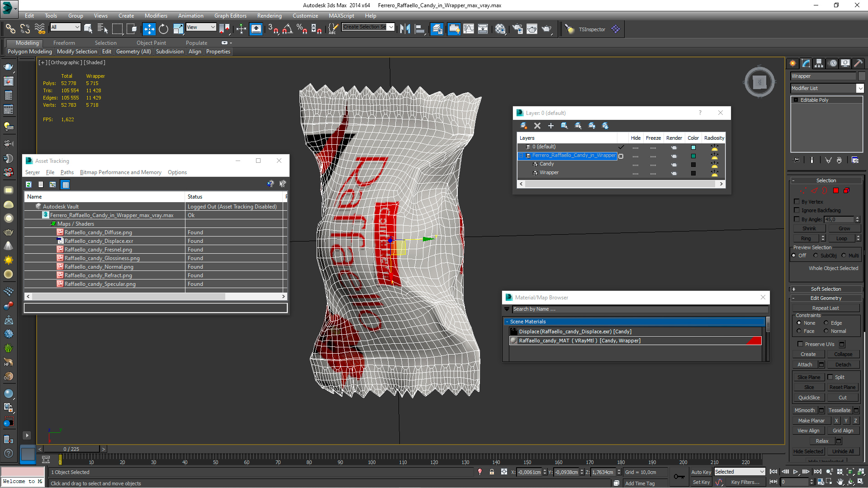Click the Tessellate button
This screenshot has height=488, width=868.
coord(840,410)
